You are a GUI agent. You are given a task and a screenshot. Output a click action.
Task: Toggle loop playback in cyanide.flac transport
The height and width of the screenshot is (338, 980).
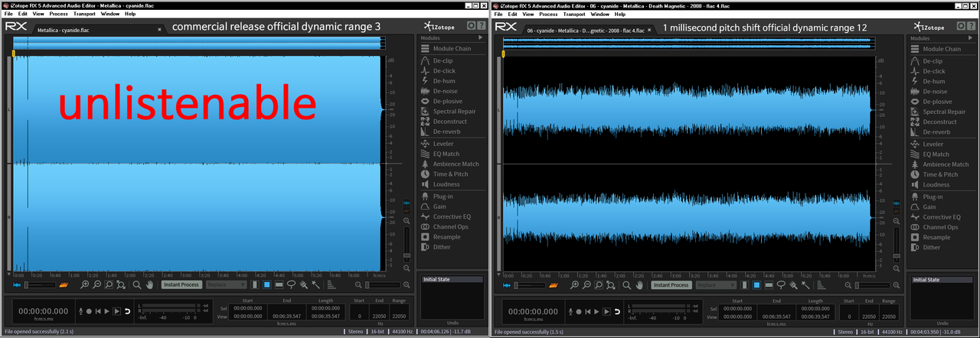(127, 311)
